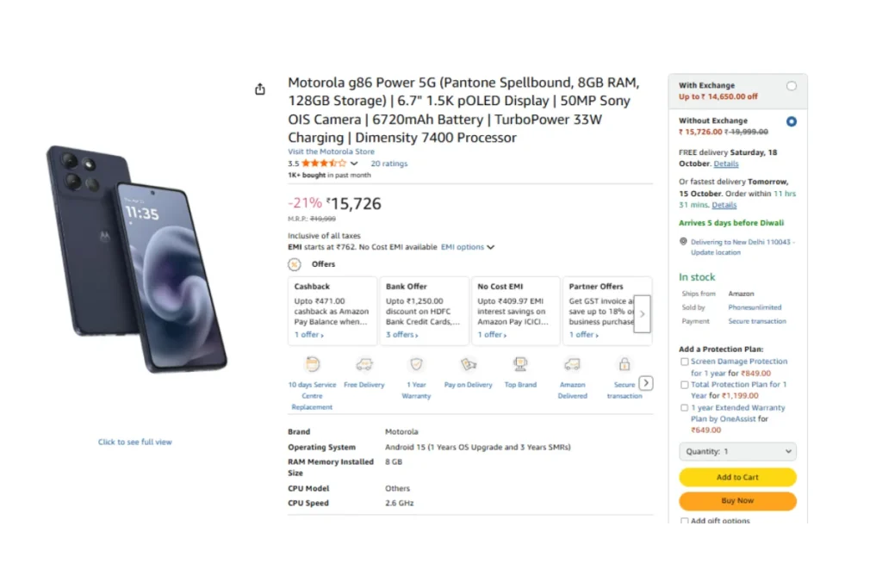Check the Total Protection Plan checkbox

(x=685, y=385)
